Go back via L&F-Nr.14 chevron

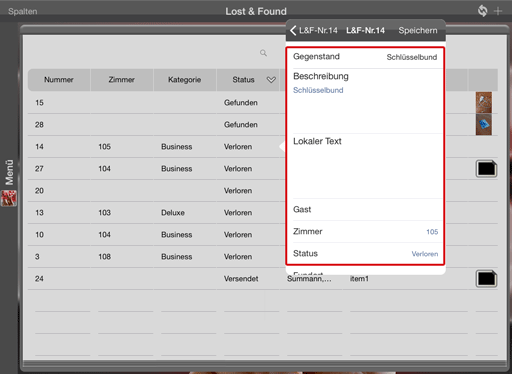pyautogui.click(x=314, y=30)
